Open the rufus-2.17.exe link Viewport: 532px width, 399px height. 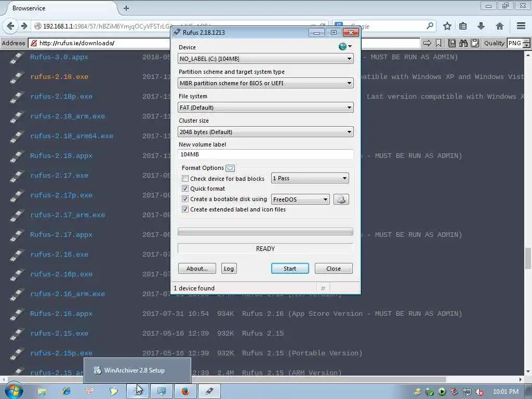pos(59,176)
